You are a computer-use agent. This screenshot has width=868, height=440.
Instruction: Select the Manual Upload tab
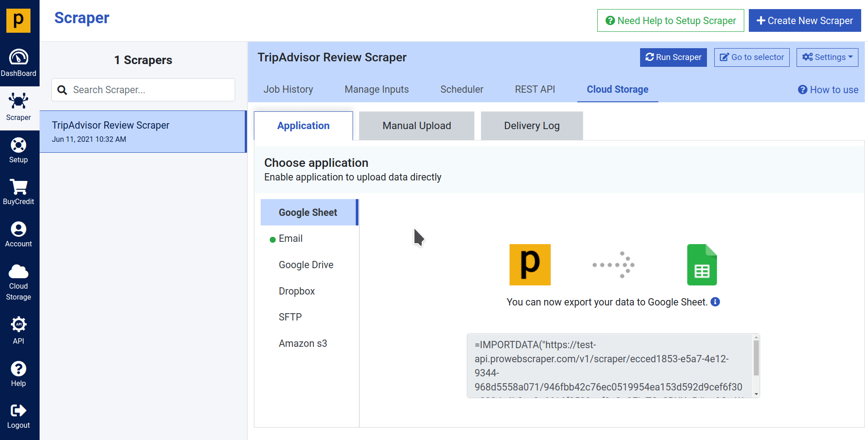pyautogui.click(x=416, y=126)
